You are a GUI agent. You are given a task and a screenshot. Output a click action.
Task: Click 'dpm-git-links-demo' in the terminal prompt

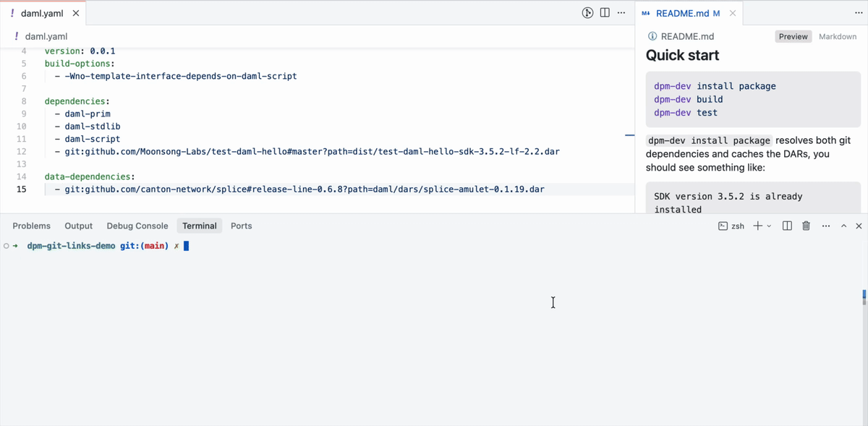click(71, 246)
